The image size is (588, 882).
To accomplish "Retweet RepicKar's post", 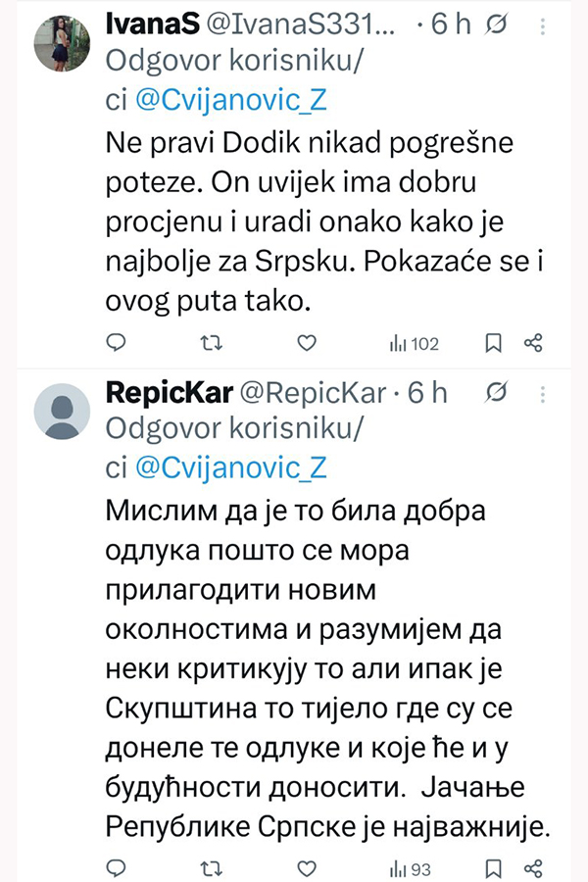I will point(210,868).
